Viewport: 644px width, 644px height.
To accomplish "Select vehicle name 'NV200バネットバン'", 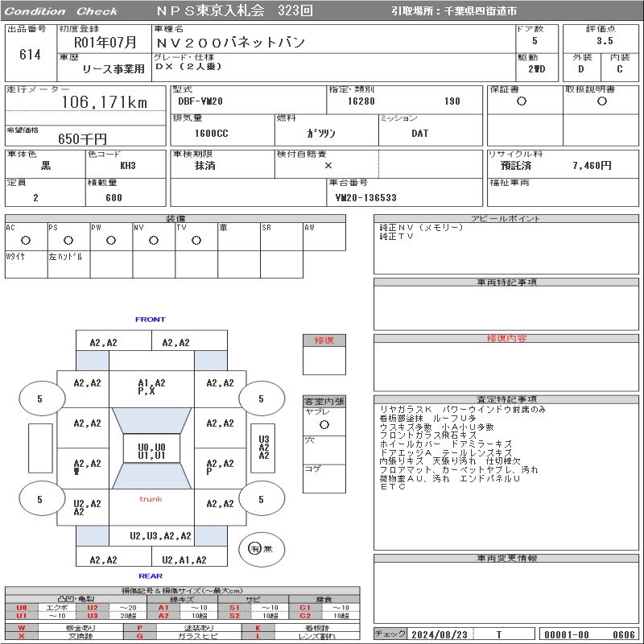I will pos(231,43).
